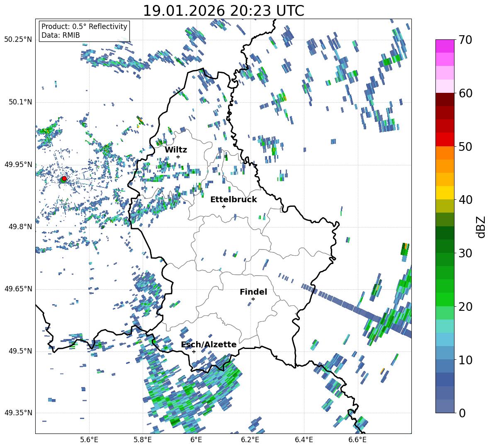Click the 30 tick on colorbar
This screenshot has width=491, height=448.
coord(465,253)
